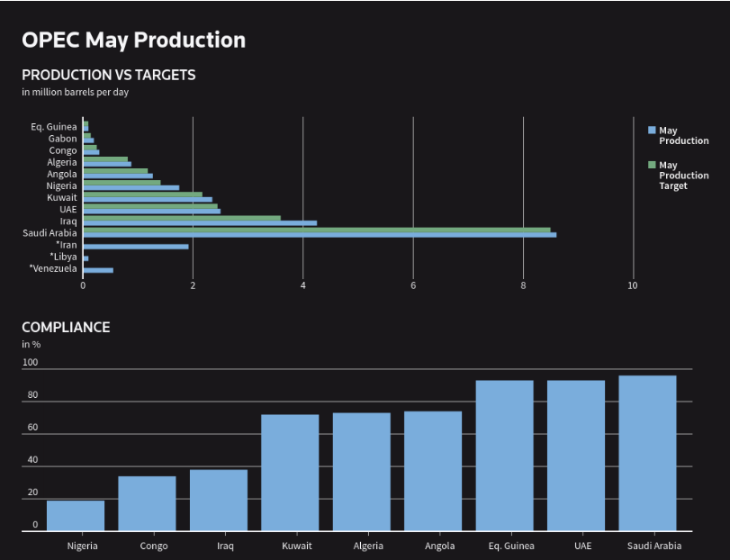Click the UAE compliance bar
The width and height of the screenshot is (730, 560).
tap(576, 456)
